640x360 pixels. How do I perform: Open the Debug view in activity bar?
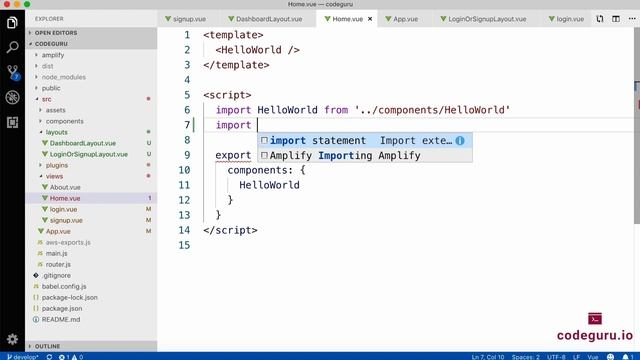click(x=12, y=97)
